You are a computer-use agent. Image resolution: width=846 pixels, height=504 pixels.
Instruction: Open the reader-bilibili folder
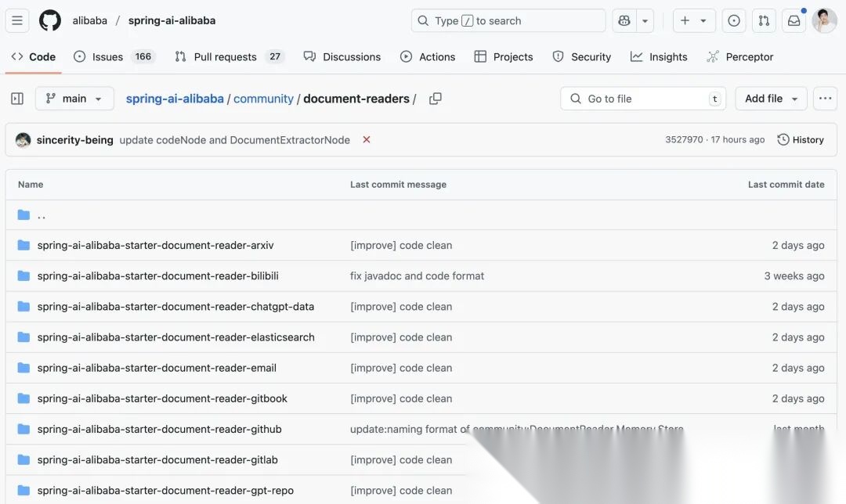[158, 276]
